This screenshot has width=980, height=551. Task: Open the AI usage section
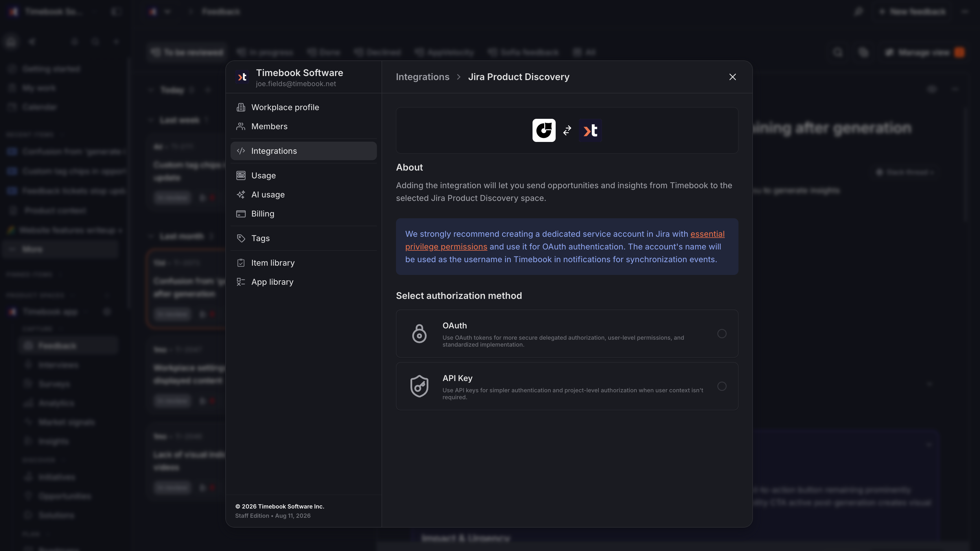(303, 194)
